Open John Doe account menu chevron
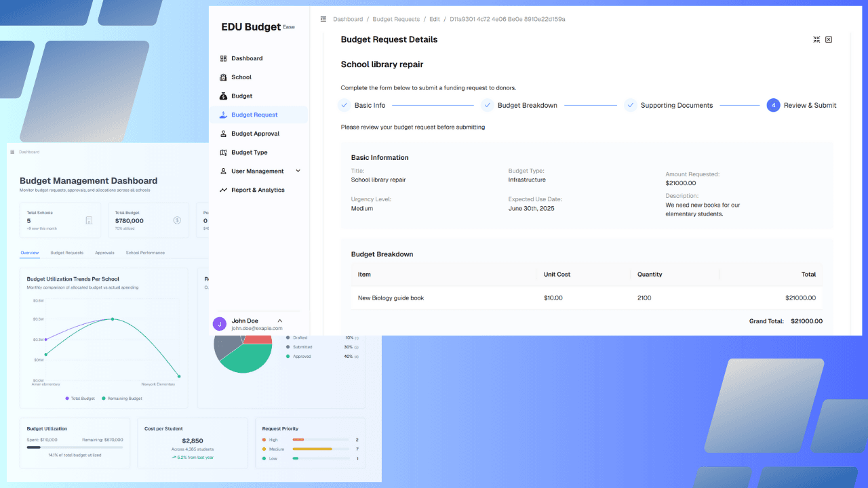Screen dimensions: 868x488 point(279,321)
